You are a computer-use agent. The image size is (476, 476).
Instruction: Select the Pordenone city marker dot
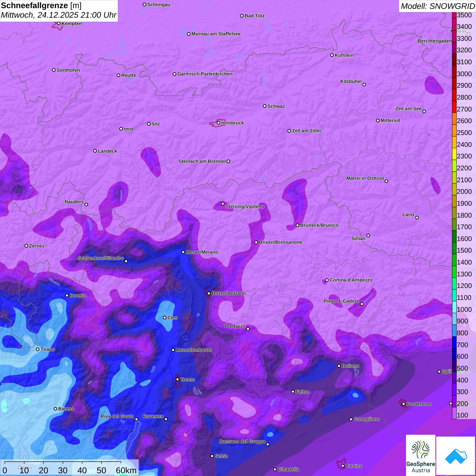coord(404,404)
